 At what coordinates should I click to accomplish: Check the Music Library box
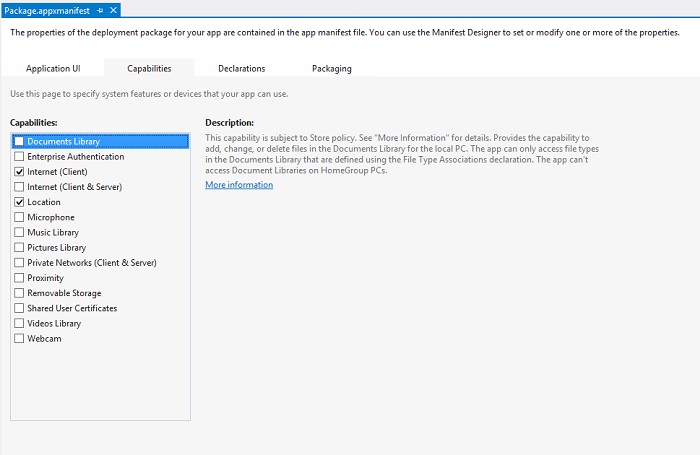(x=19, y=232)
